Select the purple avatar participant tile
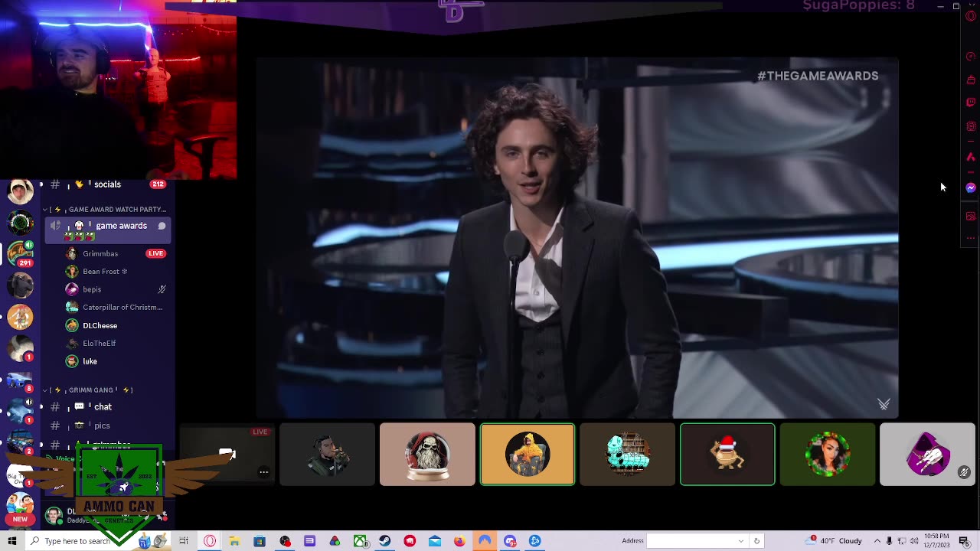Screen dimensions: 980x551 coord(927,455)
